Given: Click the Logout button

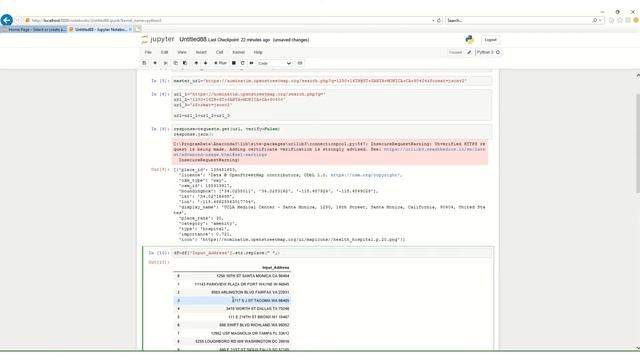Looking at the screenshot, I should point(490,40).
